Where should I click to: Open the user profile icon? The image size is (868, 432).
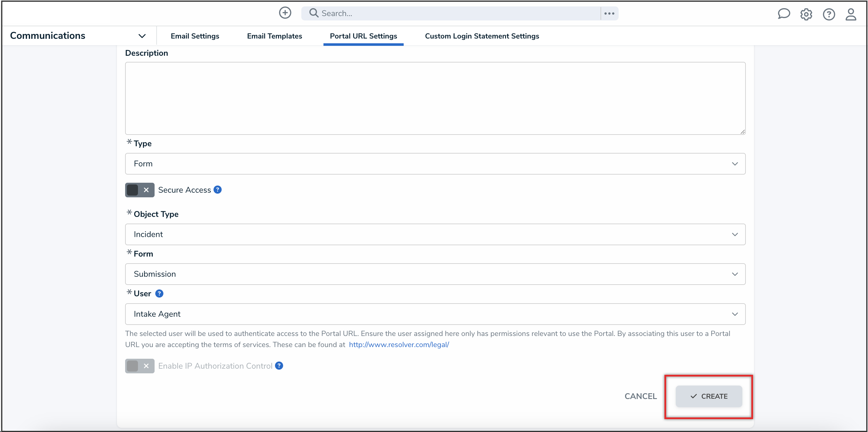click(850, 14)
